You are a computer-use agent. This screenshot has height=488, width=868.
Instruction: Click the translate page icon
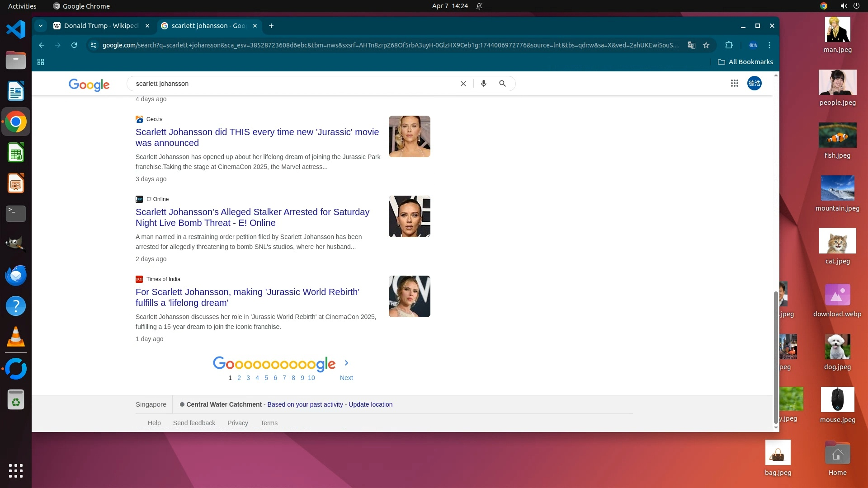(691, 45)
